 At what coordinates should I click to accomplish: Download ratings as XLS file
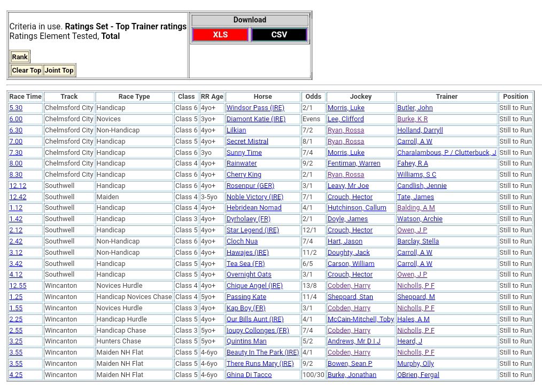[220, 35]
